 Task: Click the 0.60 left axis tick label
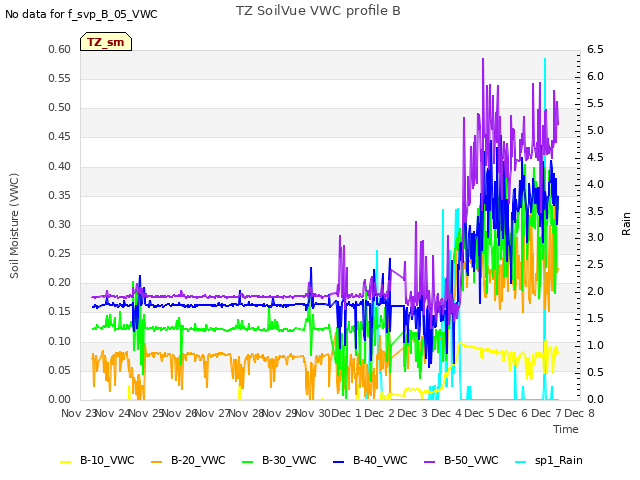[x=60, y=49]
